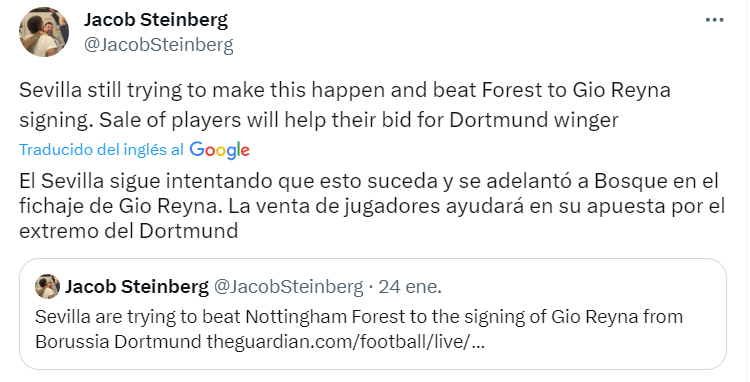Click the 'signing. Sale of players' English line

[319, 120]
